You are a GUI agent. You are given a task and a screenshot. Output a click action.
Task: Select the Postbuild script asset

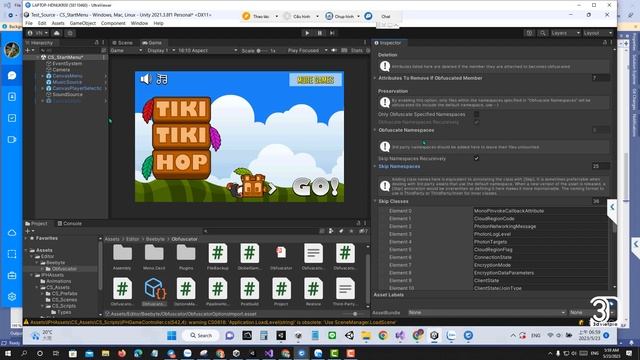click(x=249, y=292)
